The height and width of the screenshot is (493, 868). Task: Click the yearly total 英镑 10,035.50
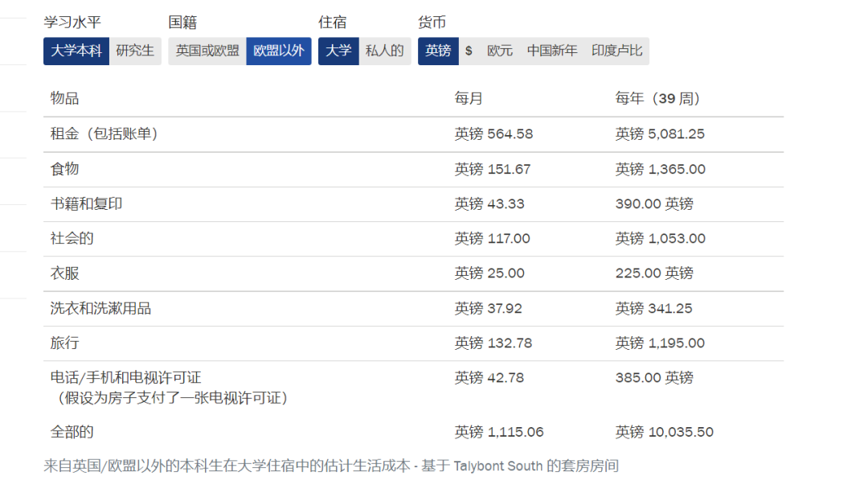(x=665, y=432)
